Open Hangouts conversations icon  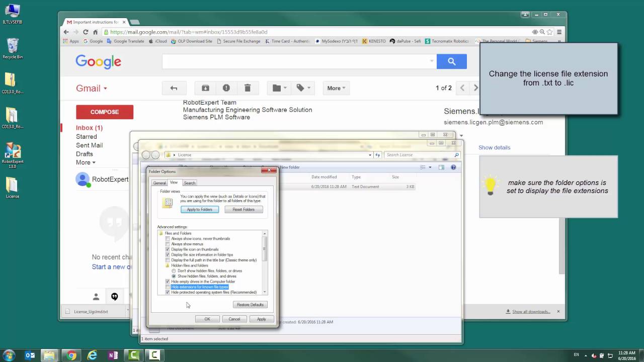tap(115, 297)
